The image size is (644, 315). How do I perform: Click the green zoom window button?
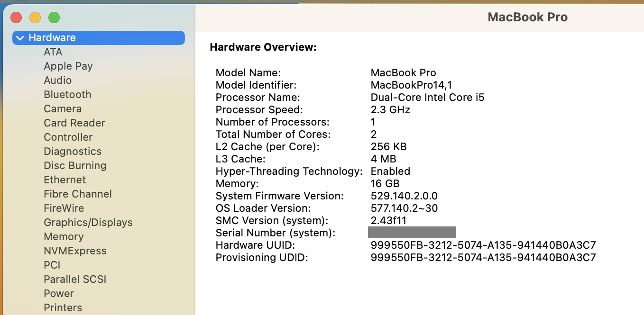click(54, 18)
